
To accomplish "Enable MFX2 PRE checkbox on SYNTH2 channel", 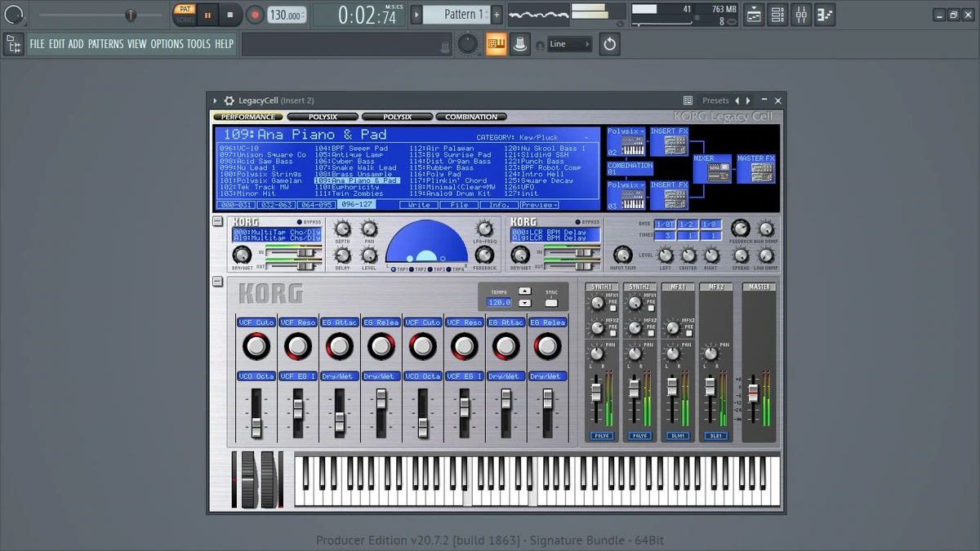I will (650, 331).
